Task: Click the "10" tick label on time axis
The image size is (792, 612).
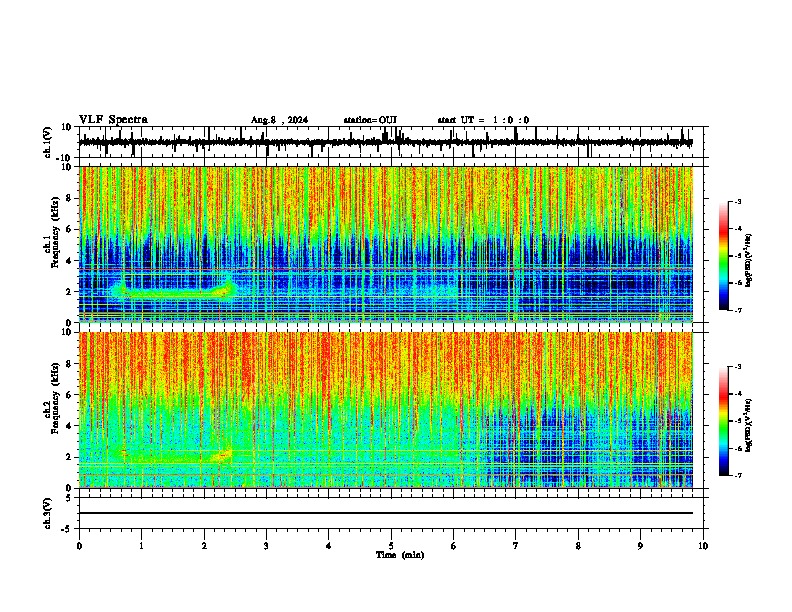Action: click(703, 546)
